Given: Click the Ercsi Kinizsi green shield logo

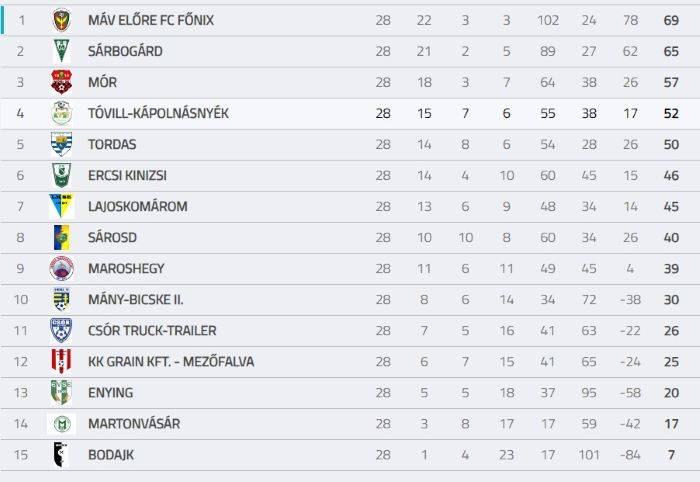Looking at the screenshot, I should pyautogui.click(x=62, y=175).
